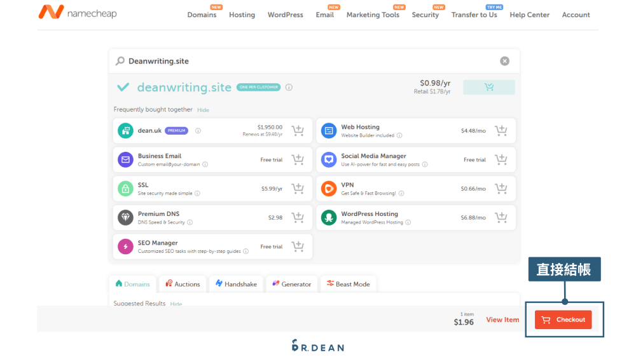The width and height of the screenshot is (636, 364).
Task: Select the Domains results tab
Action: [x=133, y=284]
